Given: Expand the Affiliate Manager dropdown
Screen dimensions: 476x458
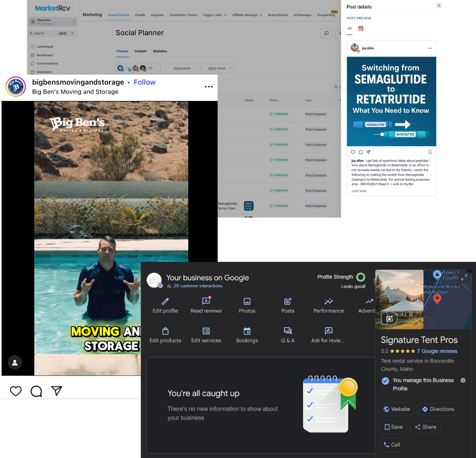Looking at the screenshot, I should 247,15.
